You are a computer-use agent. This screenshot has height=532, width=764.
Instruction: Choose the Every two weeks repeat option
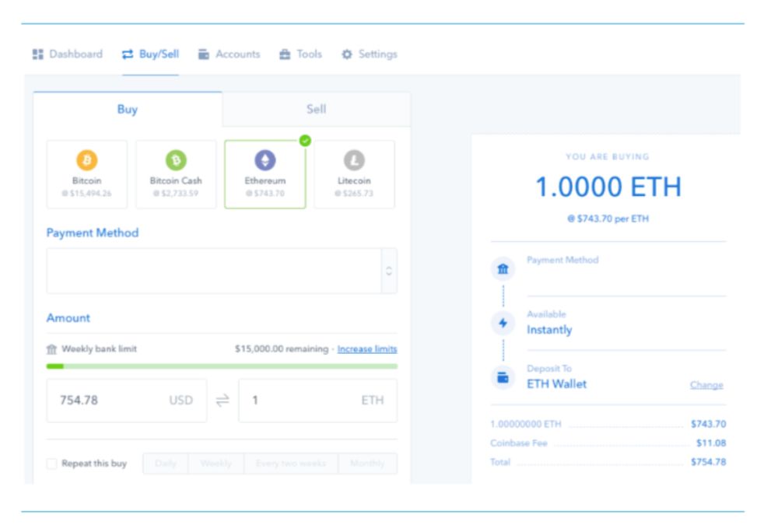291,464
